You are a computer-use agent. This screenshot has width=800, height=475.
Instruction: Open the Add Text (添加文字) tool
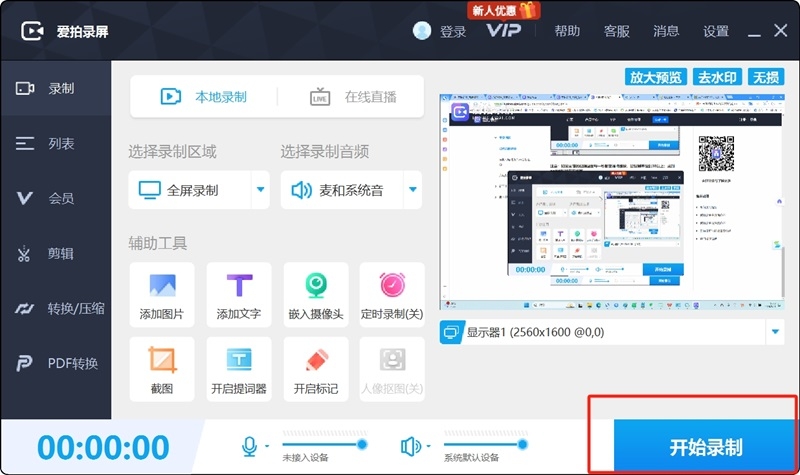click(x=239, y=294)
